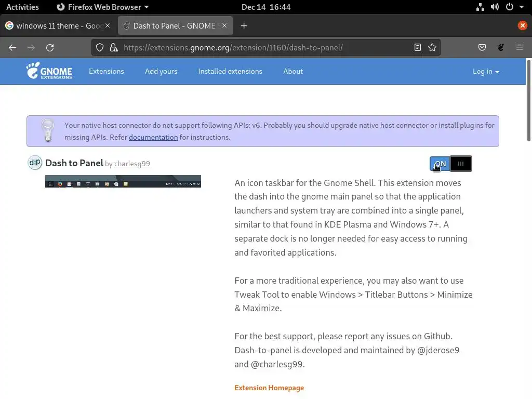Click the GNOME Extensions logo
The width and height of the screenshot is (532, 399).
49,71
